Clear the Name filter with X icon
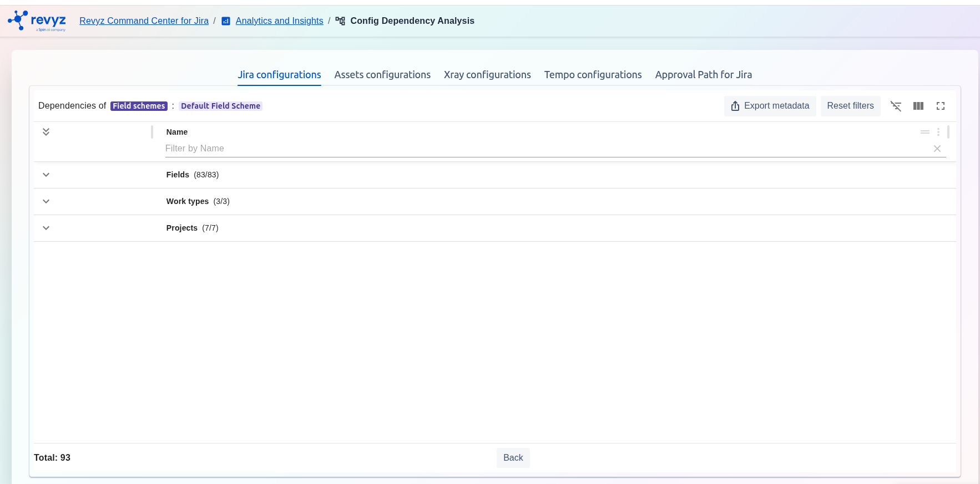Screen dimensions: 980x484 click(937, 149)
